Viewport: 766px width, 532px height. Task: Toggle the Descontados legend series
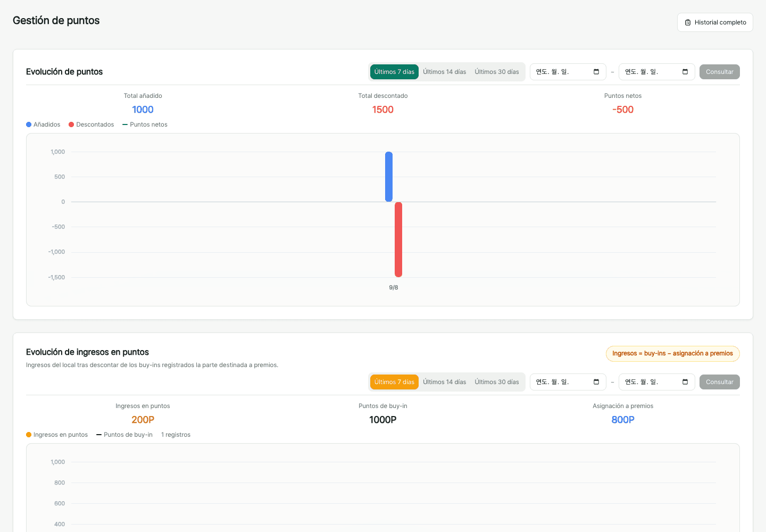[x=91, y=124]
